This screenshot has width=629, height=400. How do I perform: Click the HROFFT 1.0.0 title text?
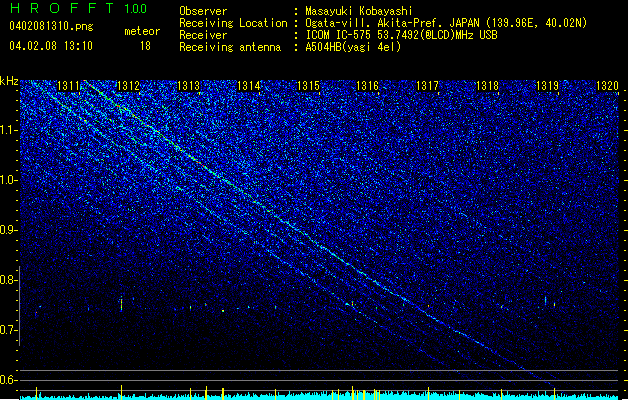[78, 8]
